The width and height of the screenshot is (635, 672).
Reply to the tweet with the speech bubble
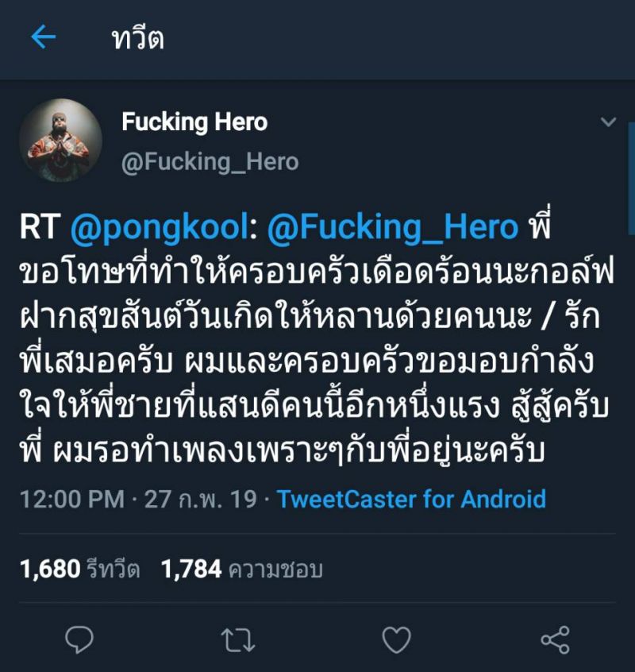point(79,639)
